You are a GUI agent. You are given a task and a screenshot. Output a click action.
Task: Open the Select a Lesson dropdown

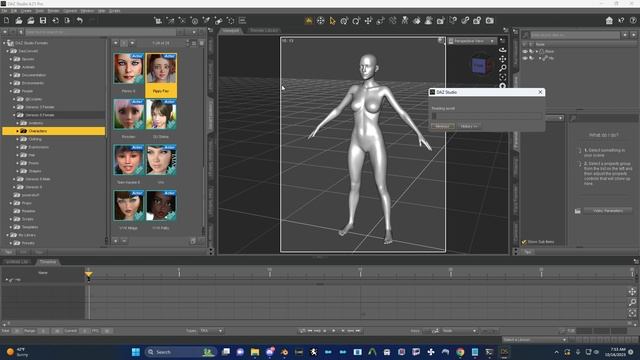[534, 340]
